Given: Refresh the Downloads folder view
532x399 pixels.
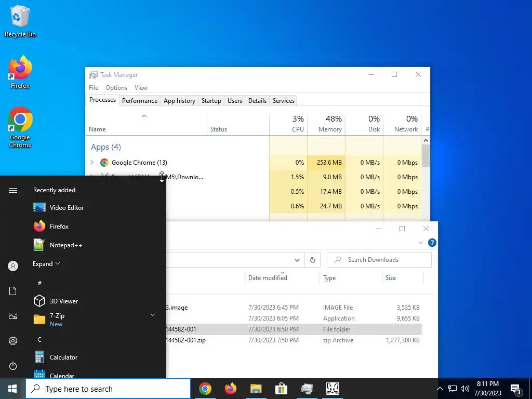Looking at the screenshot, I should [312, 260].
